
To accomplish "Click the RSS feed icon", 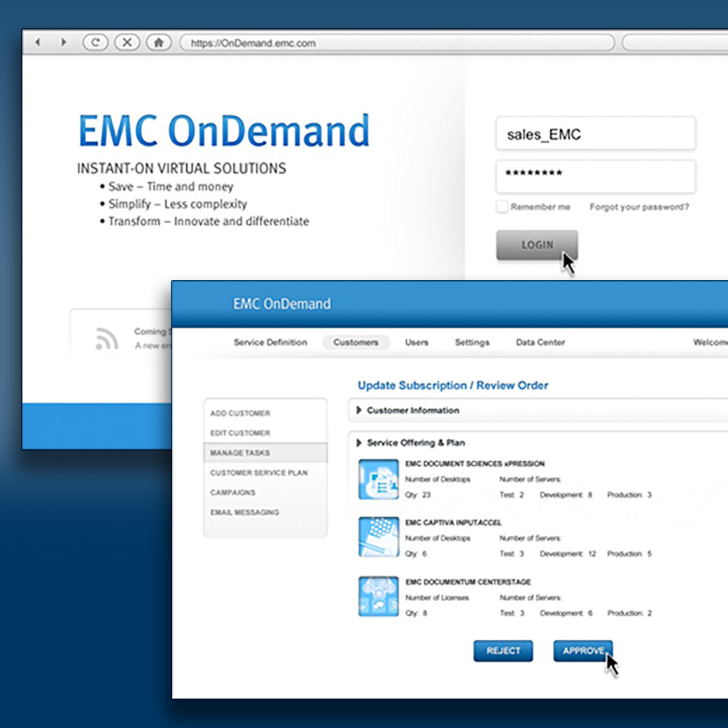I will 106,339.
